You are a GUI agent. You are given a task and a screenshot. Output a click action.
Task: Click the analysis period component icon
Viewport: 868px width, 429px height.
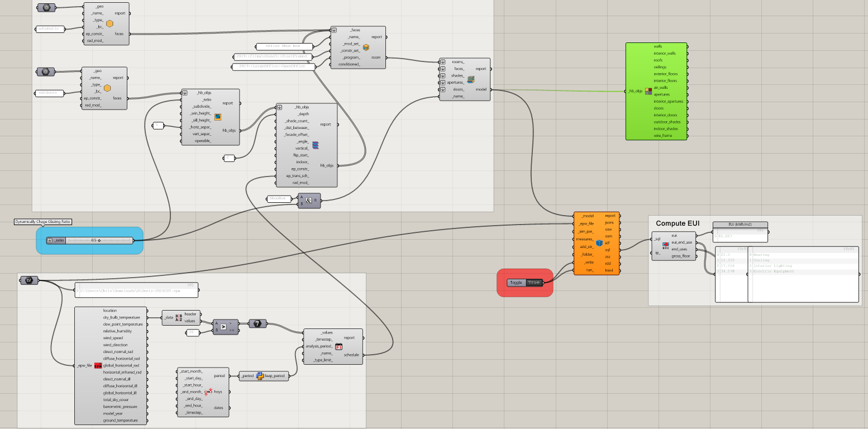pyautogui.click(x=208, y=392)
